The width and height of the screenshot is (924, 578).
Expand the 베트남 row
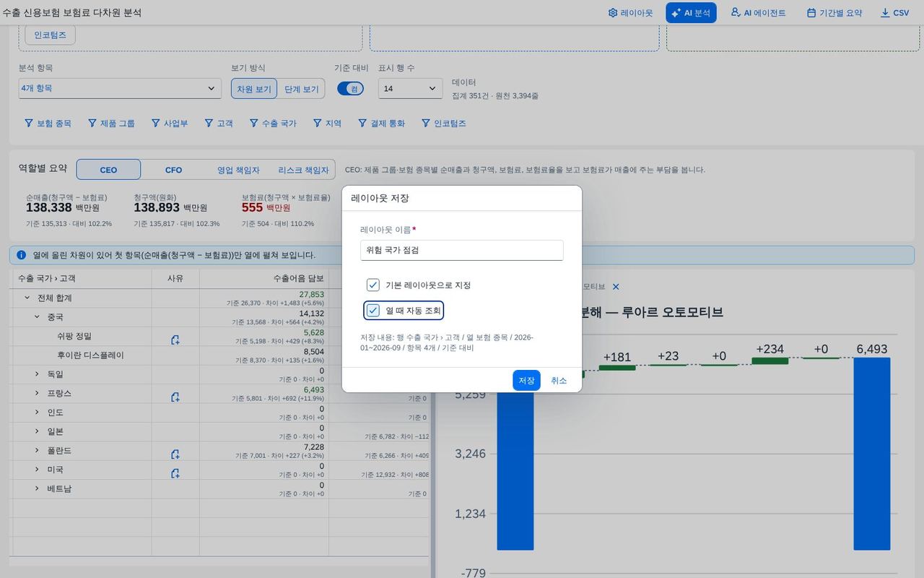coord(37,488)
